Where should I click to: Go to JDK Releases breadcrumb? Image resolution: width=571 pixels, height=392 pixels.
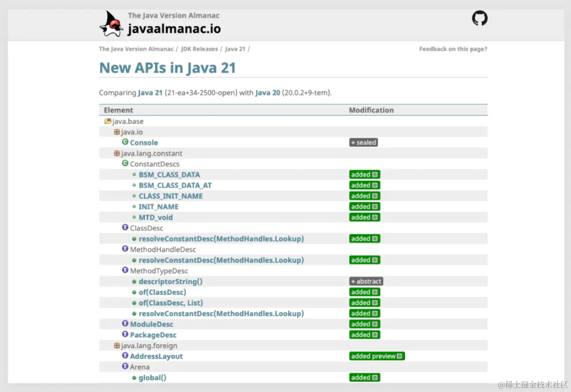tap(199, 49)
